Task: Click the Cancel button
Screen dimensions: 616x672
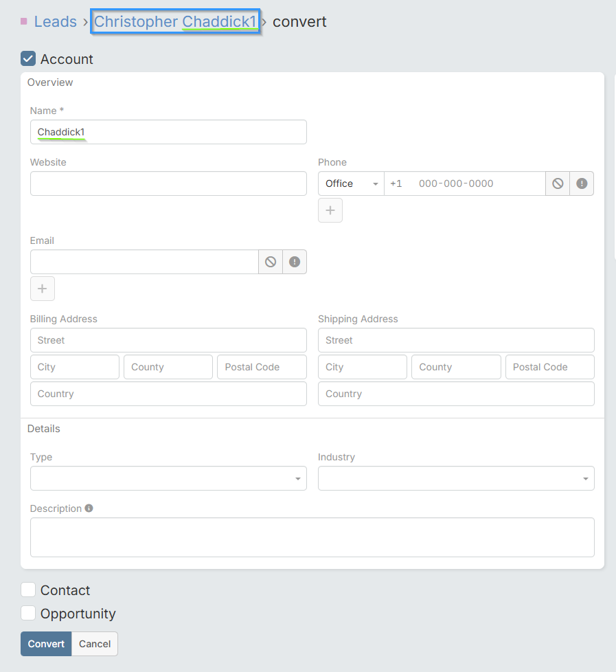Action: click(x=95, y=644)
